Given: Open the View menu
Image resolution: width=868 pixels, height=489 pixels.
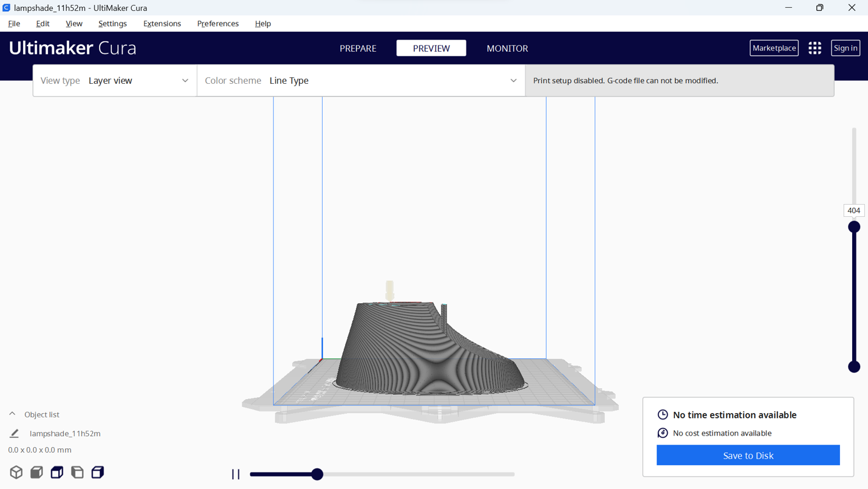Looking at the screenshot, I should [74, 24].
